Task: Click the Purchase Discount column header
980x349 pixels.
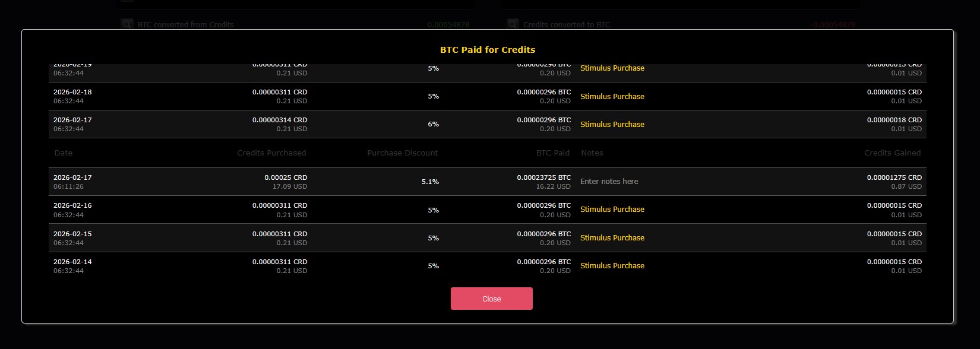Action: pyautogui.click(x=402, y=153)
